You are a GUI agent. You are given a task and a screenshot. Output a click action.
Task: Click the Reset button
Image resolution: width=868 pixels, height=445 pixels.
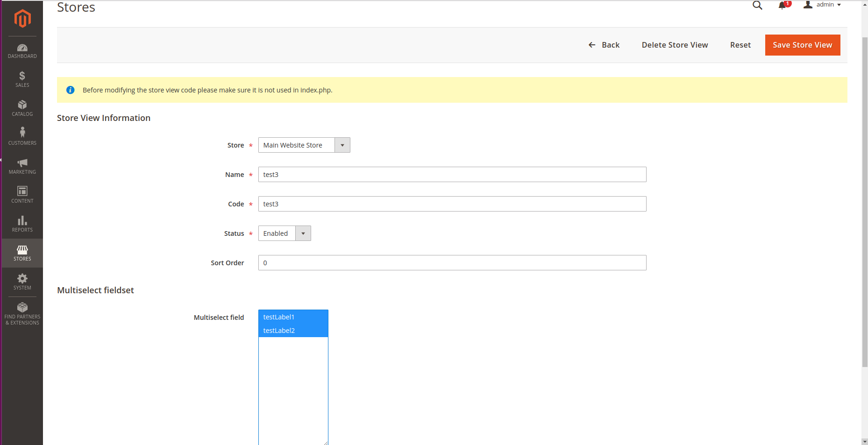point(740,45)
